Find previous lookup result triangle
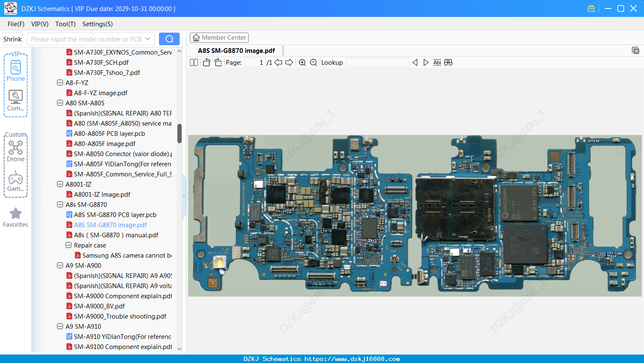This screenshot has height=363, width=644. tap(415, 62)
